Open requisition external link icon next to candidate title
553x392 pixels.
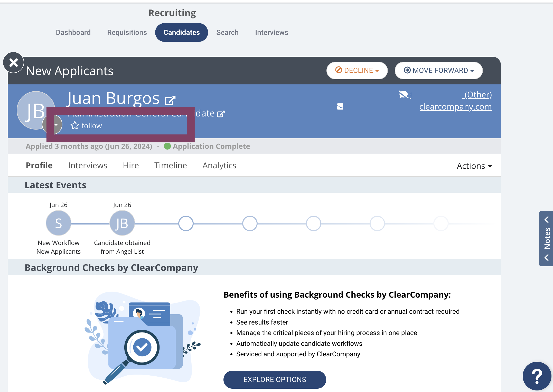(221, 114)
